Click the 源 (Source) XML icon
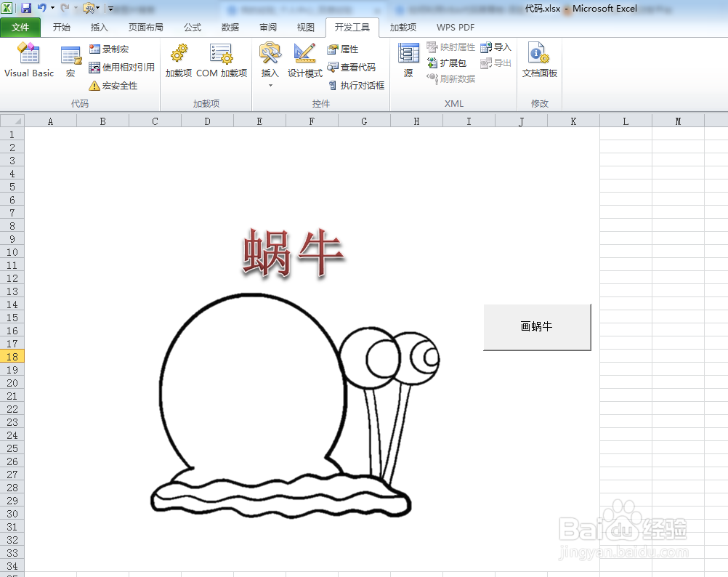728x577 pixels. [408, 62]
